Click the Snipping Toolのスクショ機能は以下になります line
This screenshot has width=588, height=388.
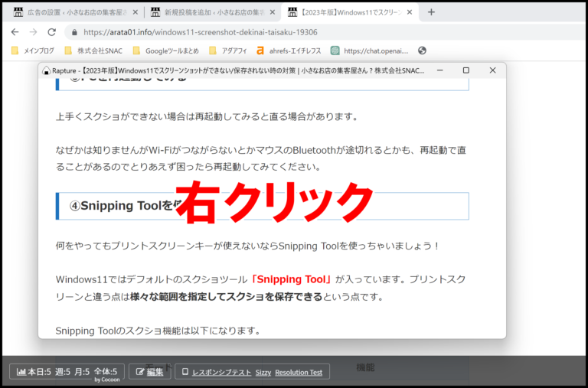158,331
